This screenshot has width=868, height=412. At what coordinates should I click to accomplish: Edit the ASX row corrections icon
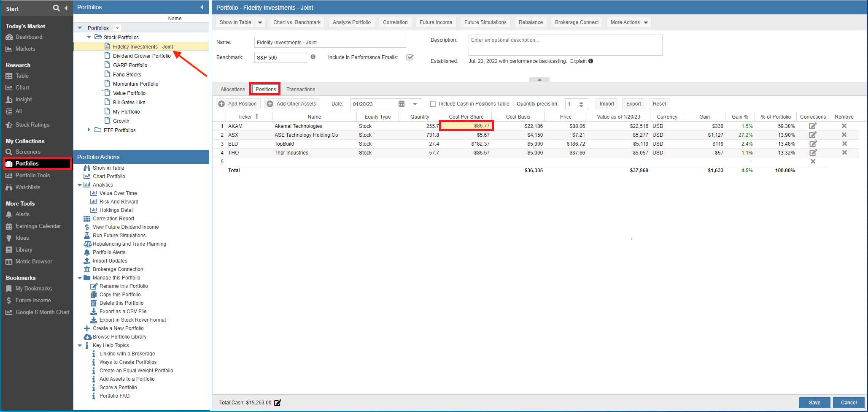[813, 135]
